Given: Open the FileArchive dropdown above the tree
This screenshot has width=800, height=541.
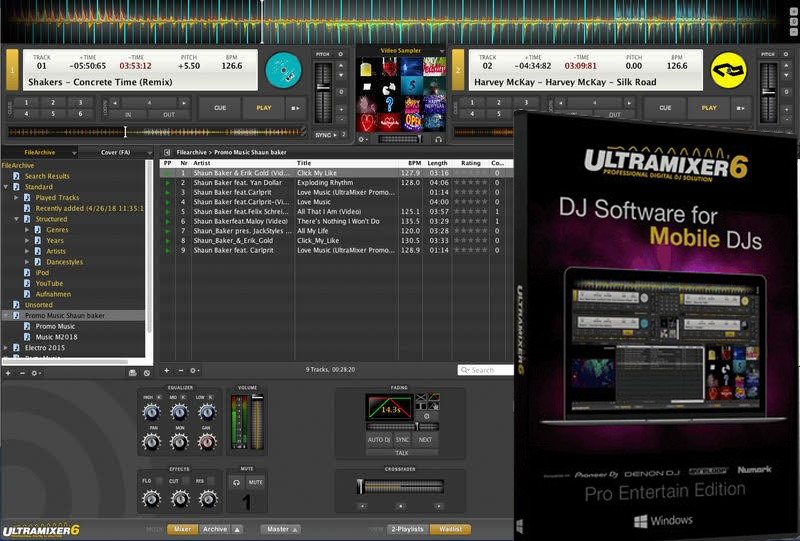Looking at the screenshot, I should pos(74,153).
